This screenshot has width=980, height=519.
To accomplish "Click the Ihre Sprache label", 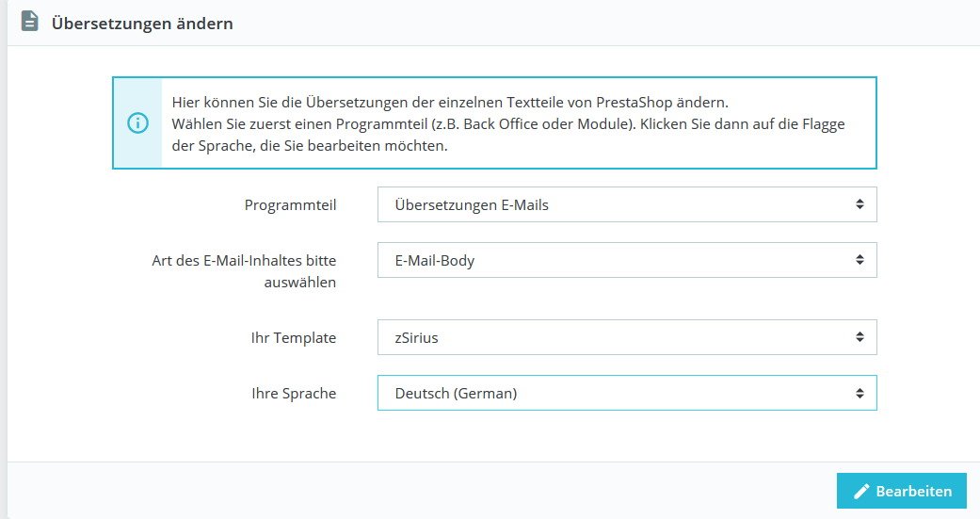I will pos(289,394).
